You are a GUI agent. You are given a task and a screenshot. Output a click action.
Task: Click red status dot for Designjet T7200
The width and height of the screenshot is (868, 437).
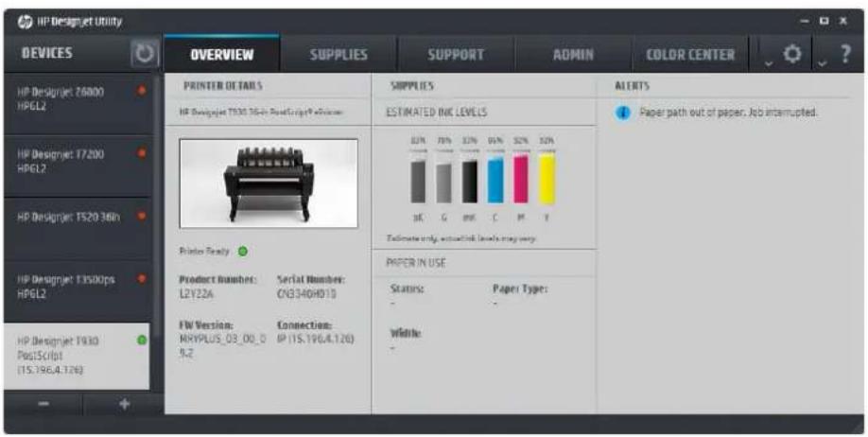point(142,153)
